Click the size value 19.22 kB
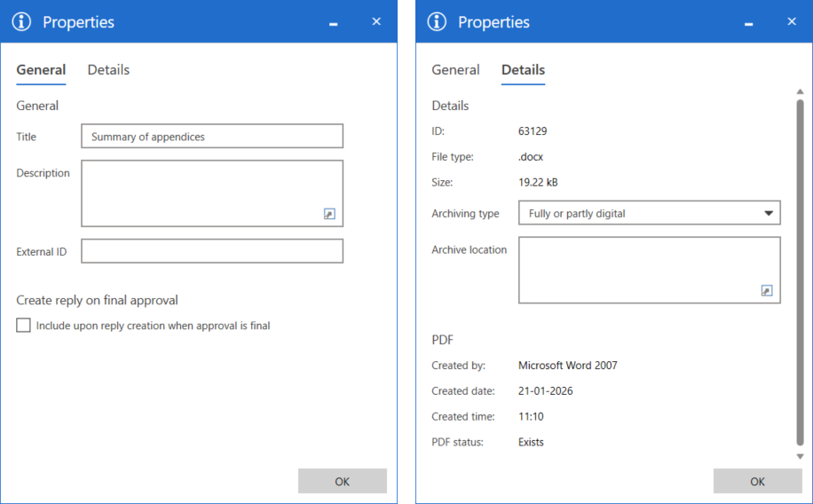Viewport: 813px width, 504px height. click(x=538, y=183)
